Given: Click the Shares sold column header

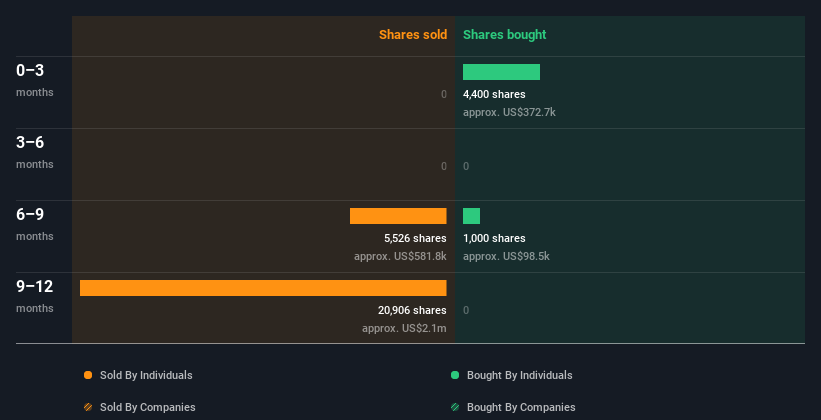Looking at the screenshot, I should pos(413,35).
